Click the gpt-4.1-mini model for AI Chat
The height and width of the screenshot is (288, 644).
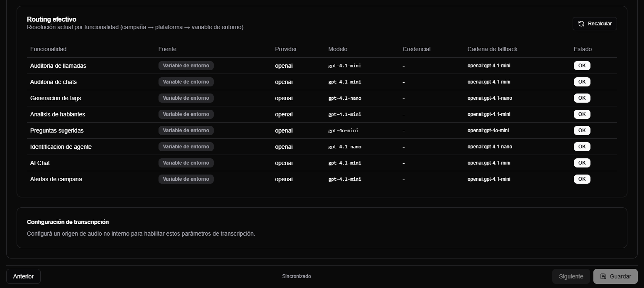345,163
